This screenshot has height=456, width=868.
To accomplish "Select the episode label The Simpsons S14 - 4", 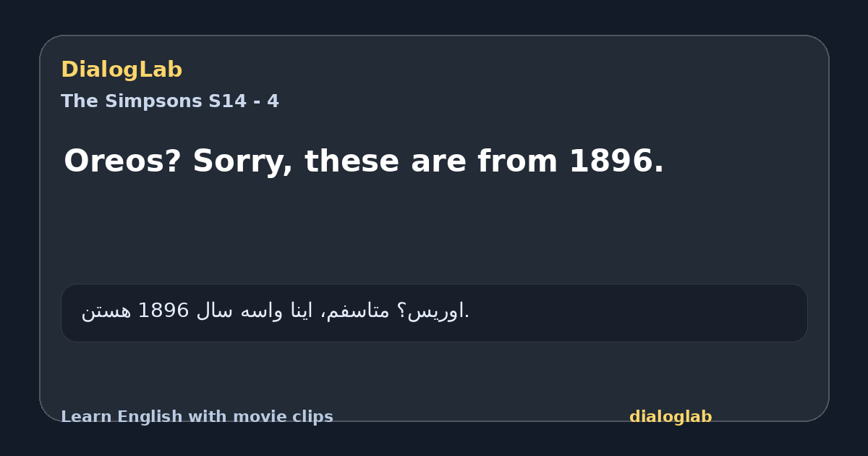I will click(x=170, y=101).
